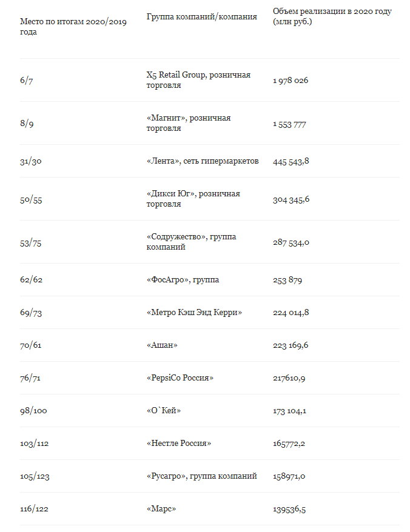The height and width of the screenshot is (532, 410).
Task: Click the «О`Кей» company cell
Action: 164,411
